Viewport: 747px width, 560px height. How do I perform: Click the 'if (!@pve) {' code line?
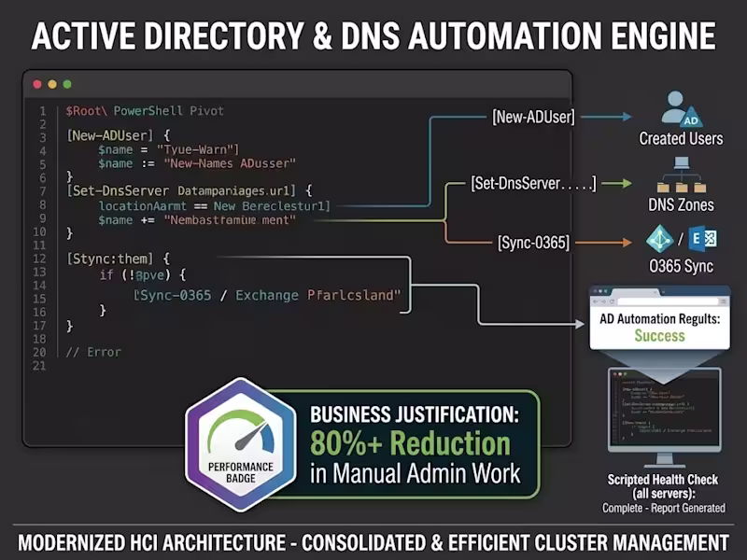tap(143, 274)
